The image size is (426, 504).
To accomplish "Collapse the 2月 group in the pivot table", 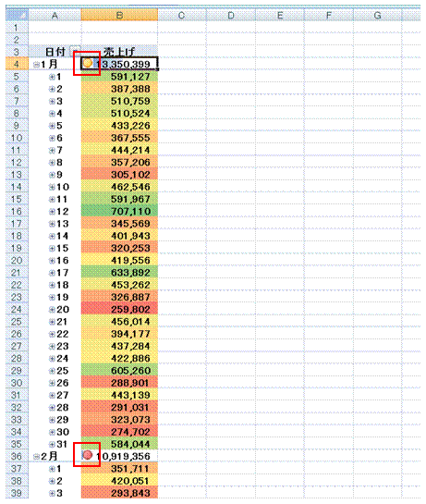I will coord(36,457).
